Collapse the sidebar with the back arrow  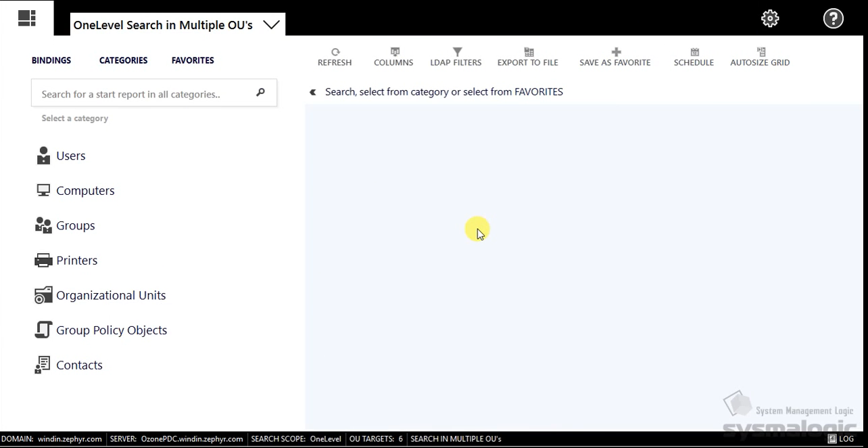(313, 92)
